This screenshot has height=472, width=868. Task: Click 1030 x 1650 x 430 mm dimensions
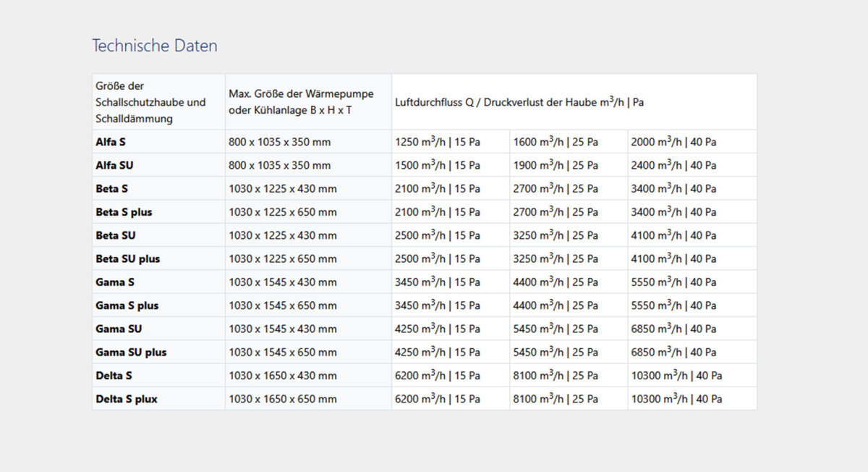click(282, 376)
